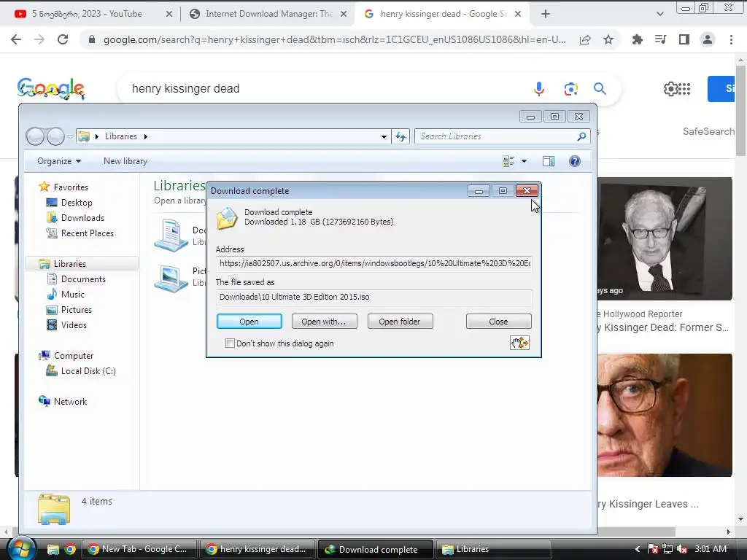Select Recent Places in navigation pane
The width and height of the screenshot is (747, 560).
pos(88,233)
